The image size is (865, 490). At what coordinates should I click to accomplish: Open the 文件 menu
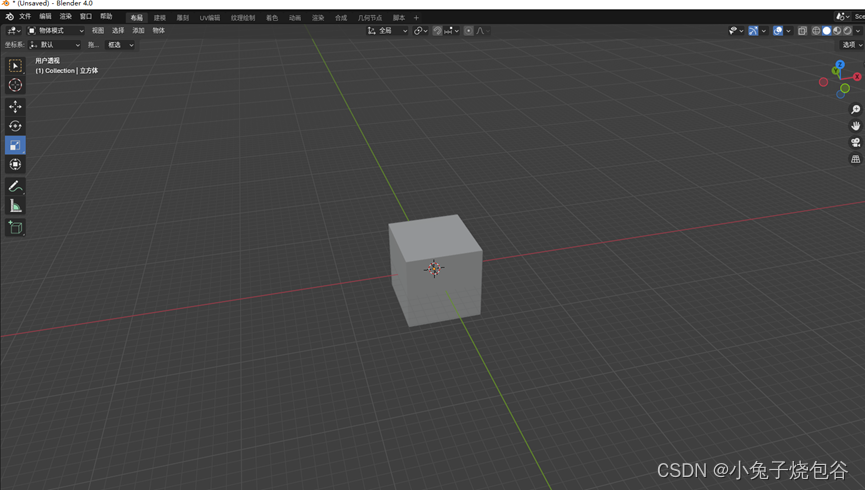[25, 17]
